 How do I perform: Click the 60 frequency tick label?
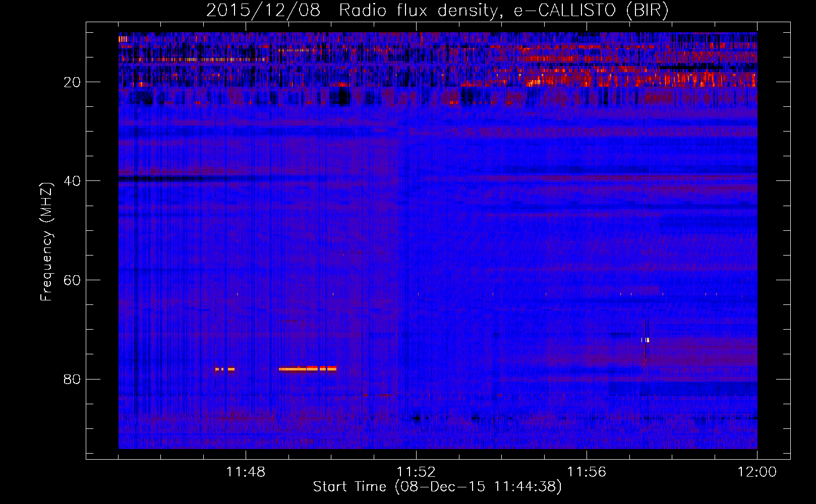[73, 280]
